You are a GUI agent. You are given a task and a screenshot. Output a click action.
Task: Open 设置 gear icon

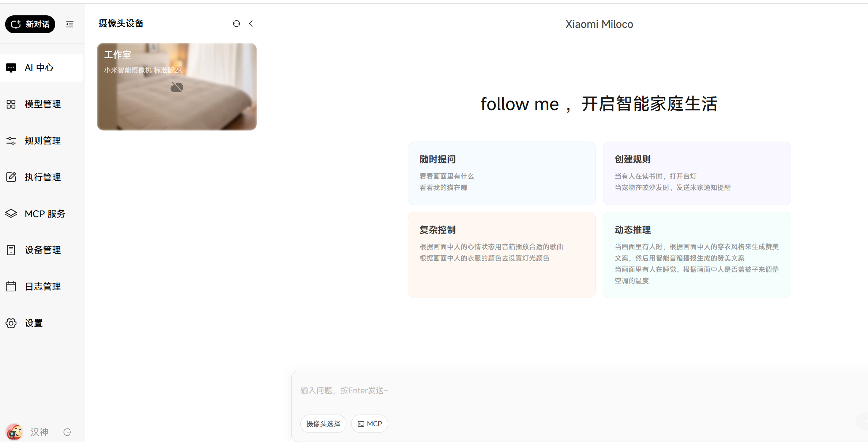(11, 323)
